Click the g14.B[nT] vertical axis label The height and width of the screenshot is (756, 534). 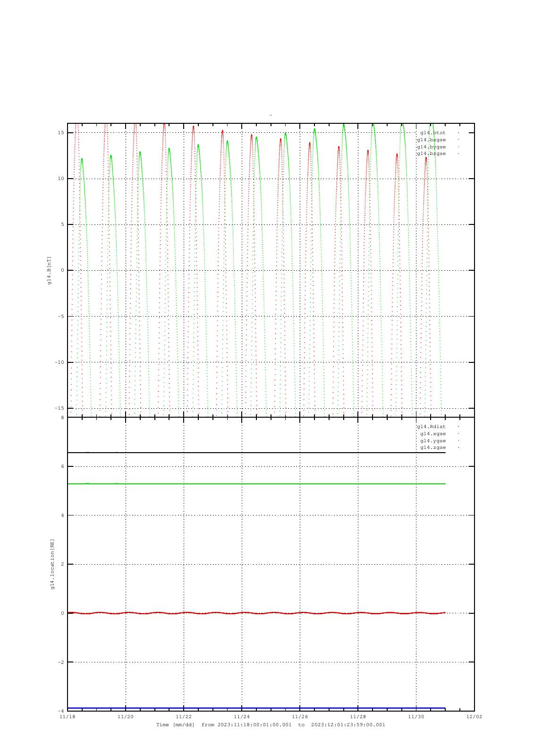point(49,270)
